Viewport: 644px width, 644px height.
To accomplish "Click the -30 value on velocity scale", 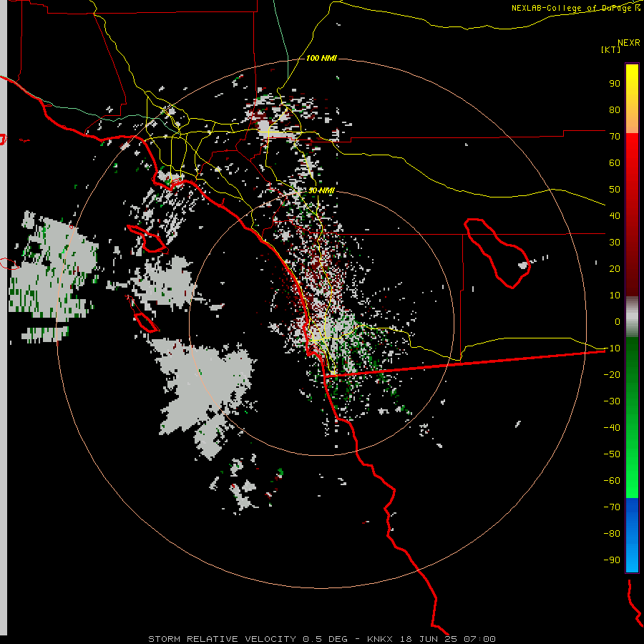I will [612, 401].
